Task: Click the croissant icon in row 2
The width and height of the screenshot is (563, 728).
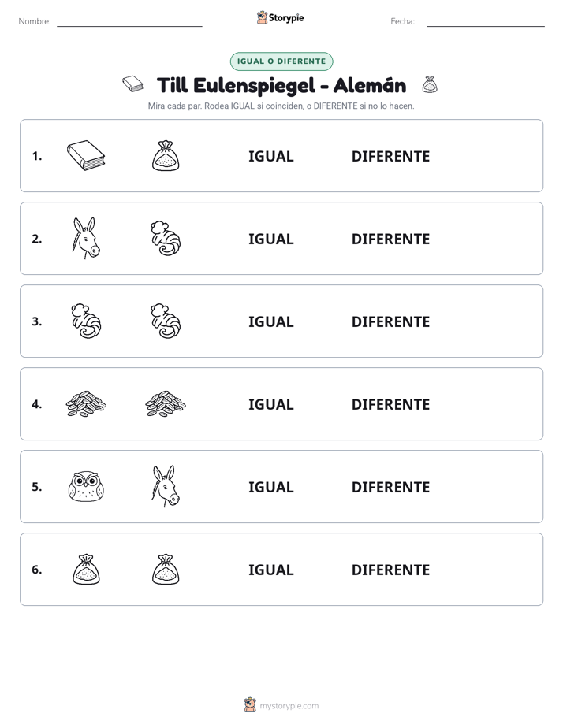Action: (x=166, y=238)
